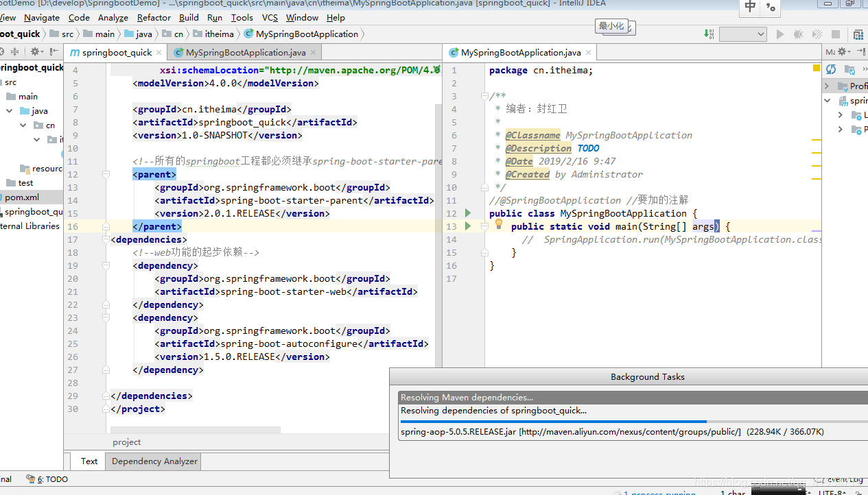
Task: Switch to left MySpringBootApplication.java tab
Action: (x=245, y=53)
